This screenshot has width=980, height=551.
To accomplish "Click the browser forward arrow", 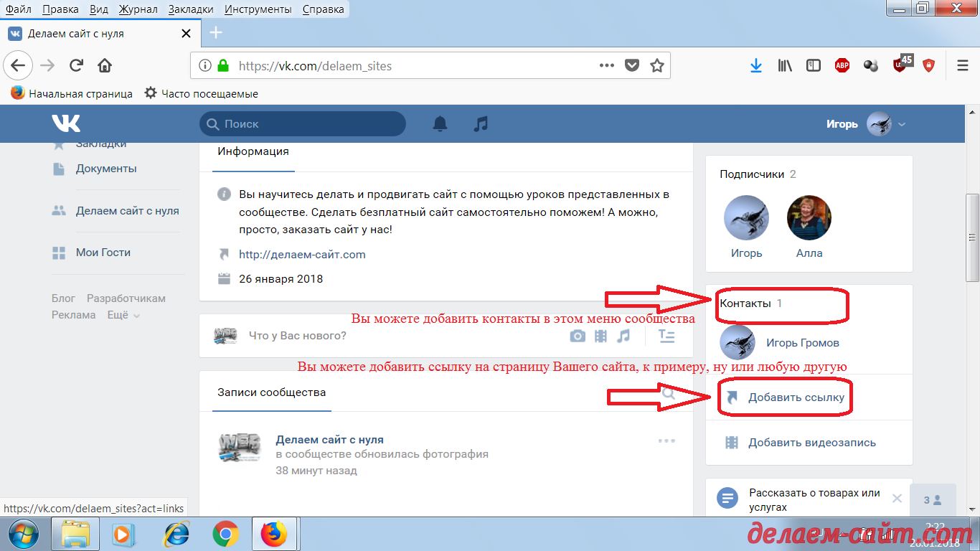I will click(47, 66).
